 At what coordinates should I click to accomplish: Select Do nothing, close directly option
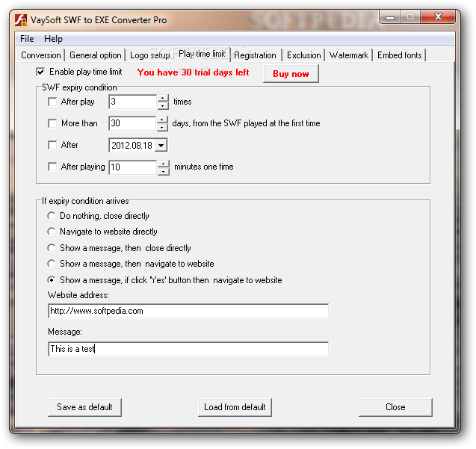tap(52, 216)
